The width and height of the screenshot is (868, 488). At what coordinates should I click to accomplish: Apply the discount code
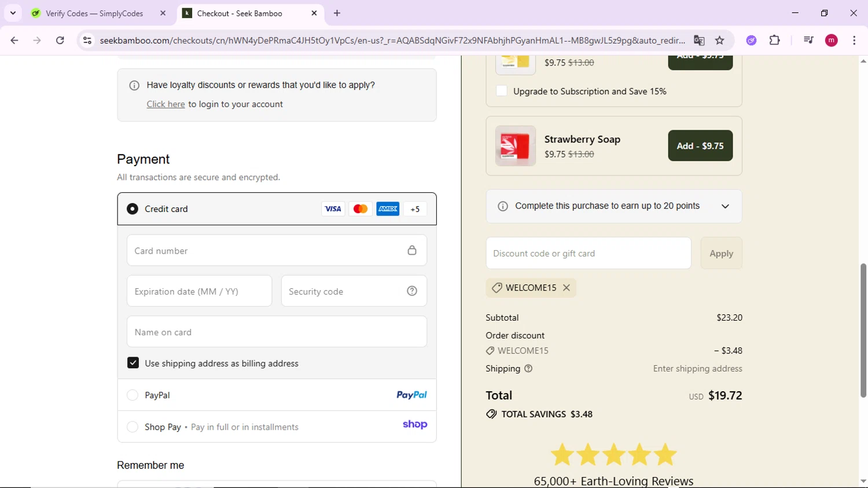pyautogui.click(x=721, y=253)
